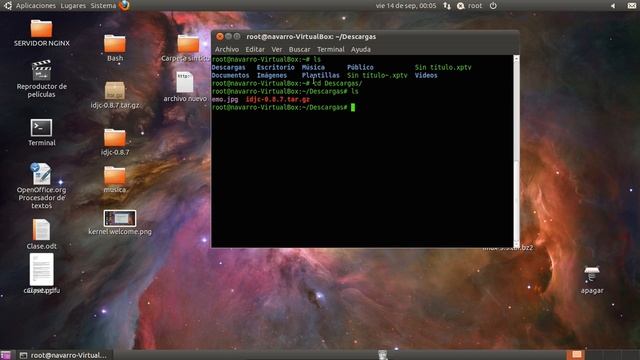Maximize the terminal window
640x360 pixels.
coord(237,36)
